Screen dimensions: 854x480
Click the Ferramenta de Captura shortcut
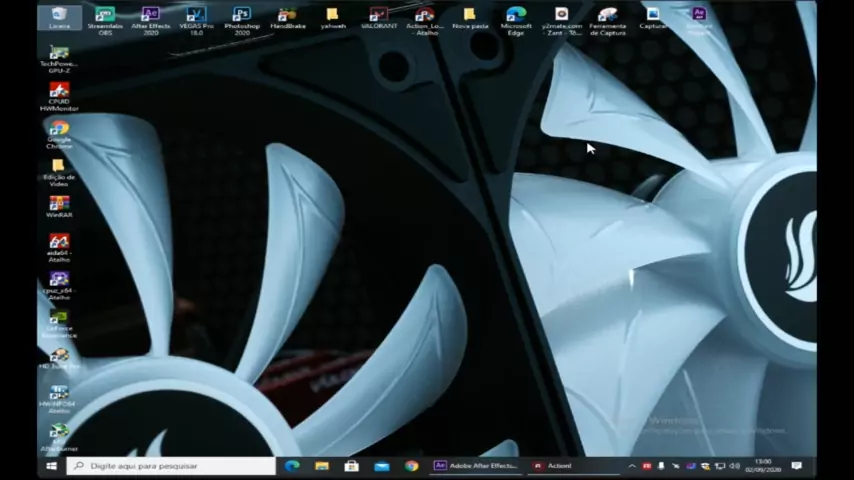tap(607, 17)
